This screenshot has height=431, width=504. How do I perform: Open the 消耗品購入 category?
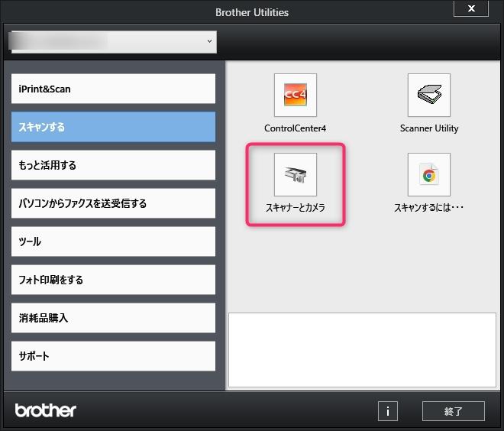coord(113,318)
